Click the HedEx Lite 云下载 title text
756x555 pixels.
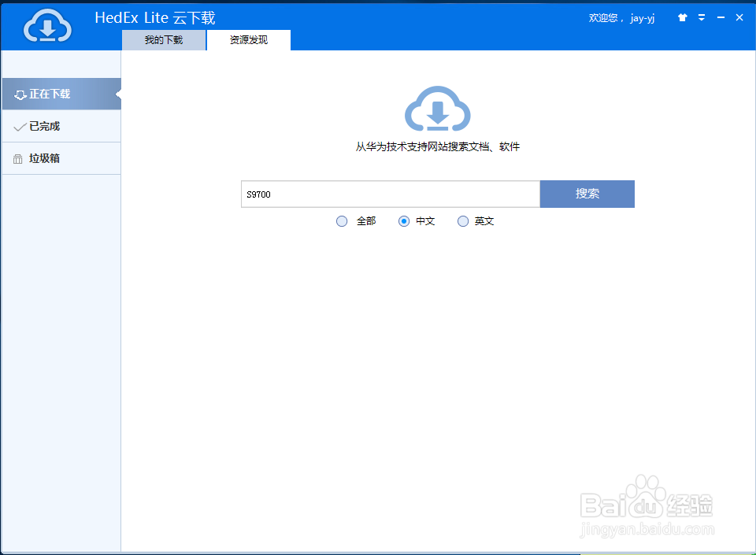click(x=155, y=18)
